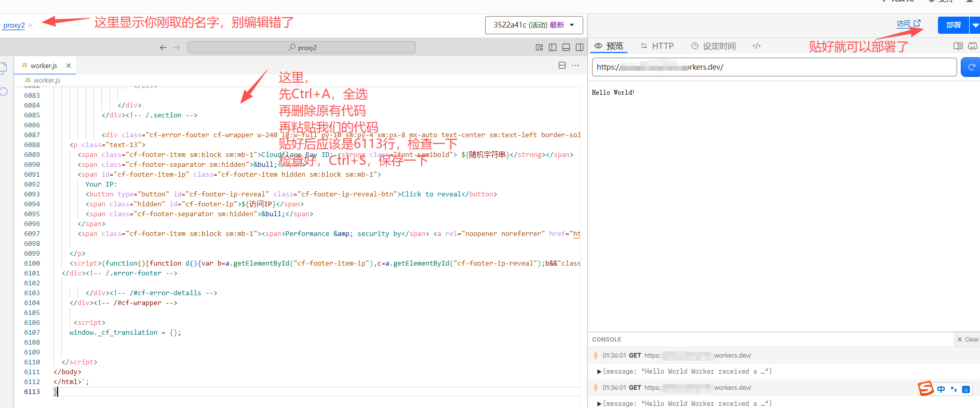Toggle the secondary sidebar layout icon
Viewport: 980px width, 408px height.
(x=580, y=47)
